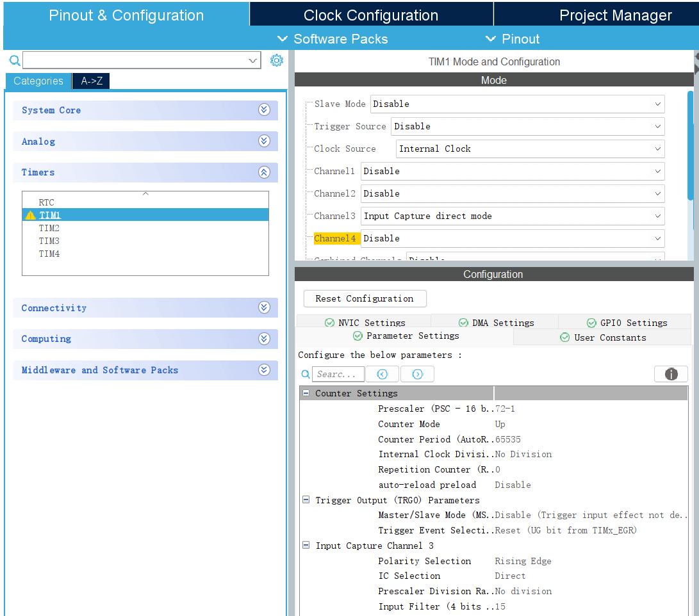Image resolution: width=699 pixels, height=616 pixels.
Task: Switch to Pinout & Configuration tab
Action: (126, 15)
